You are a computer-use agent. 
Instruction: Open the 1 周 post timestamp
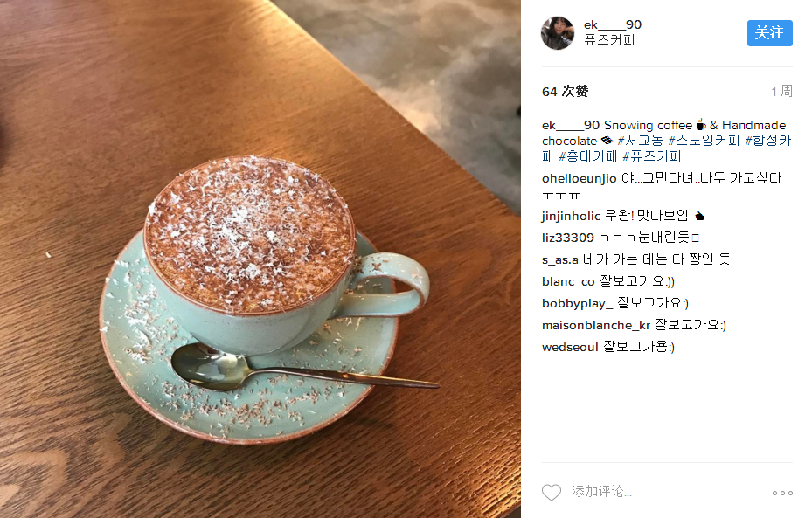tap(782, 92)
